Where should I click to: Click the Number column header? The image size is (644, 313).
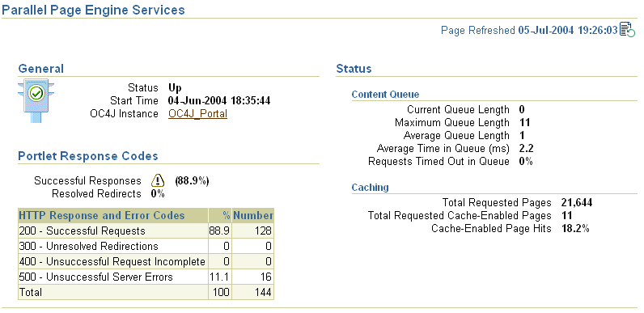pos(253,216)
